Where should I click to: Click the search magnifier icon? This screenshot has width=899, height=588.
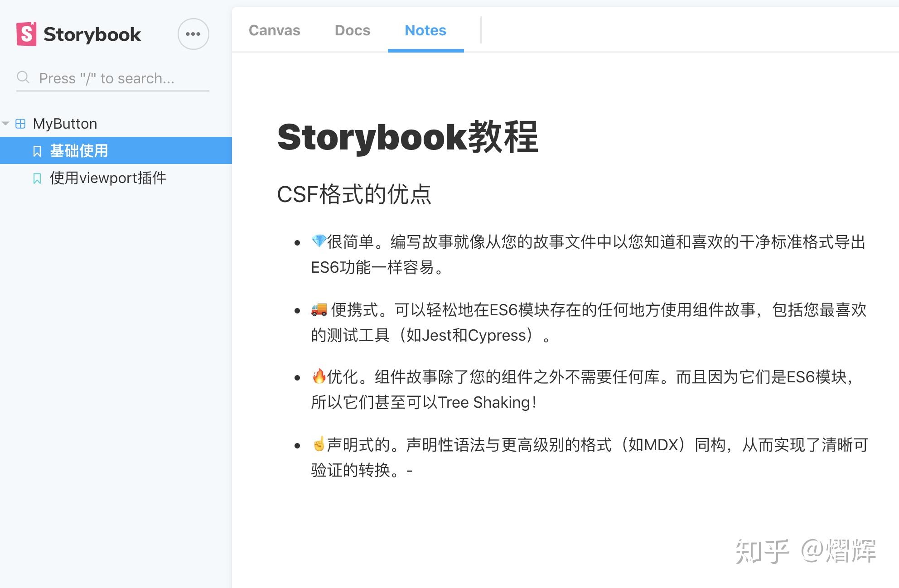[23, 77]
